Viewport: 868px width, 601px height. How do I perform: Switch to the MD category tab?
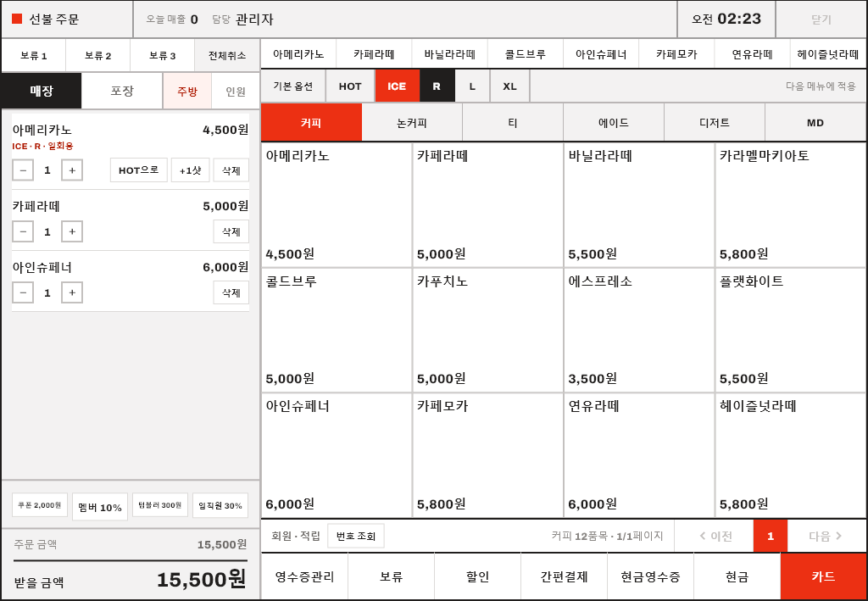coord(815,122)
